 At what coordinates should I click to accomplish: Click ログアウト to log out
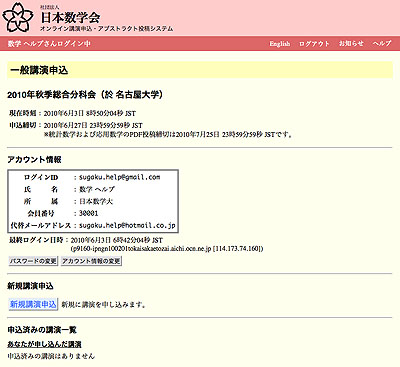tap(314, 44)
